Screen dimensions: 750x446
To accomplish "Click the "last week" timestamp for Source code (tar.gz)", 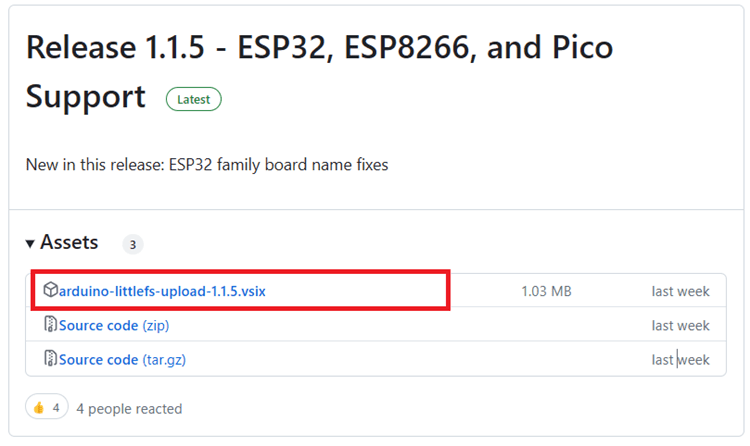I will click(x=680, y=359).
